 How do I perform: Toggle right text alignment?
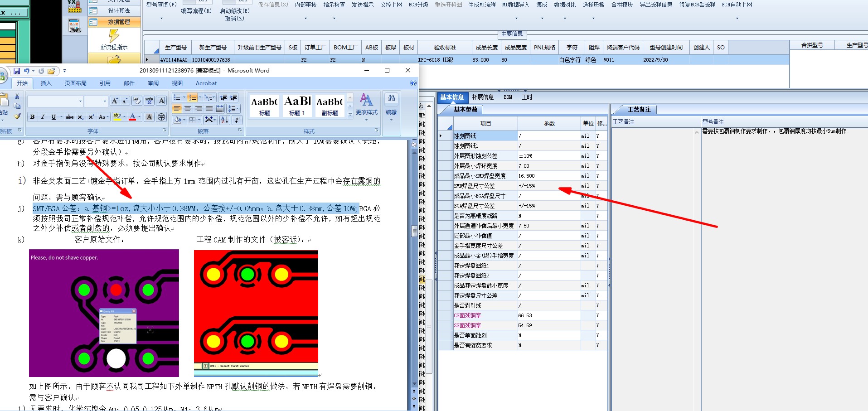(199, 109)
